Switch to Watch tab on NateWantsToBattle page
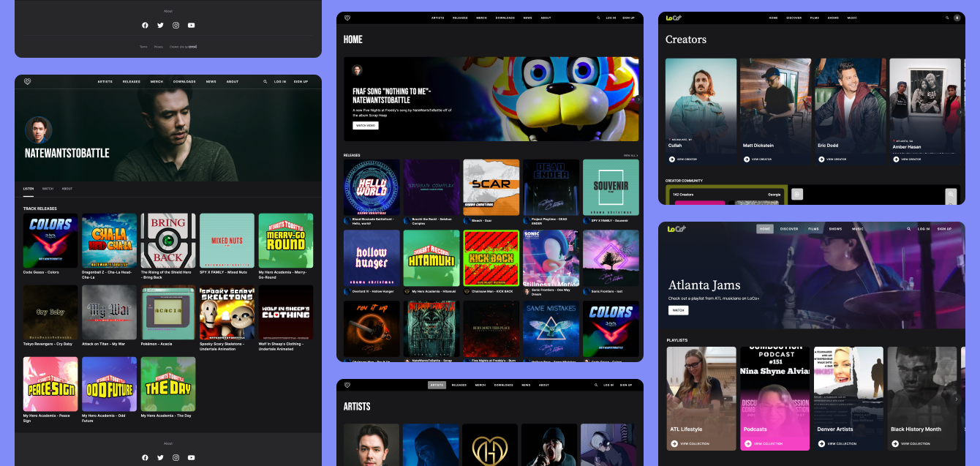The height and width of the screenshot is (466, 980). (x=48, y=189)
